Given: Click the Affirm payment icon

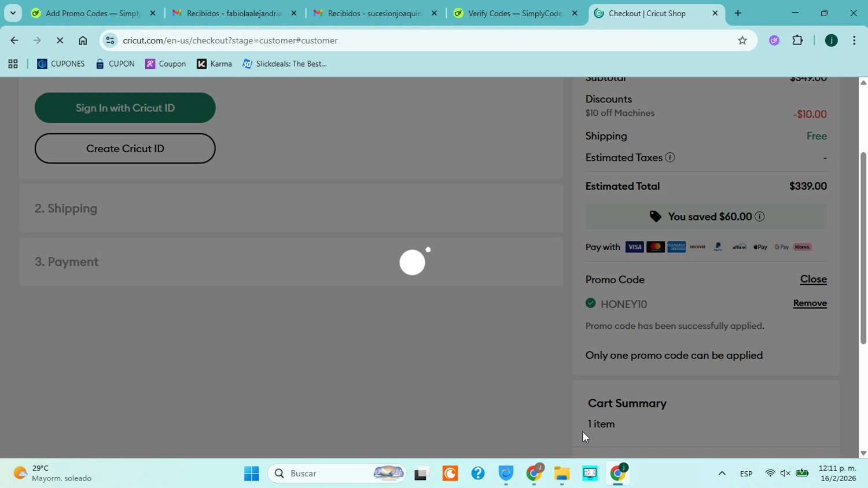Looking at the screenshot, I should [x=739, y=247].
